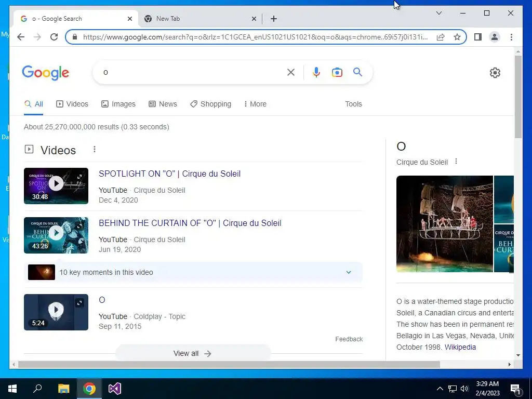Open the network tray icon
The height and width of the screenshot is (399, 532).
click(453, 389)
